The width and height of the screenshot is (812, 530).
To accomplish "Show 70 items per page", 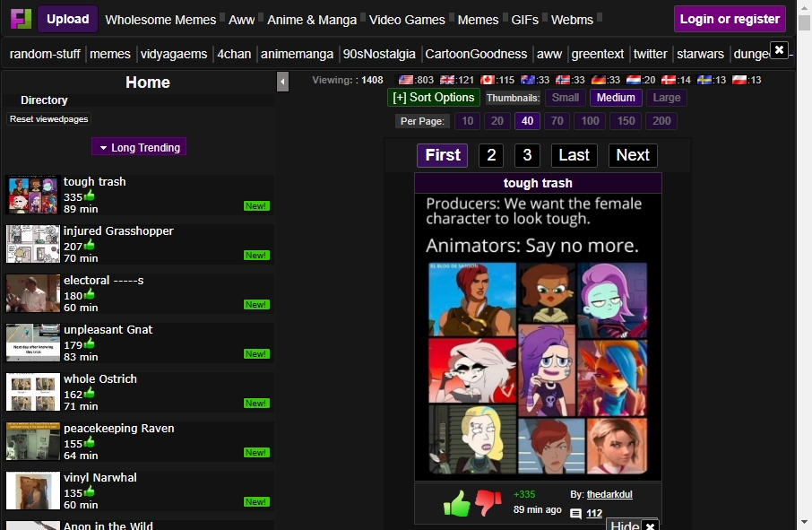I will point(557,121).
